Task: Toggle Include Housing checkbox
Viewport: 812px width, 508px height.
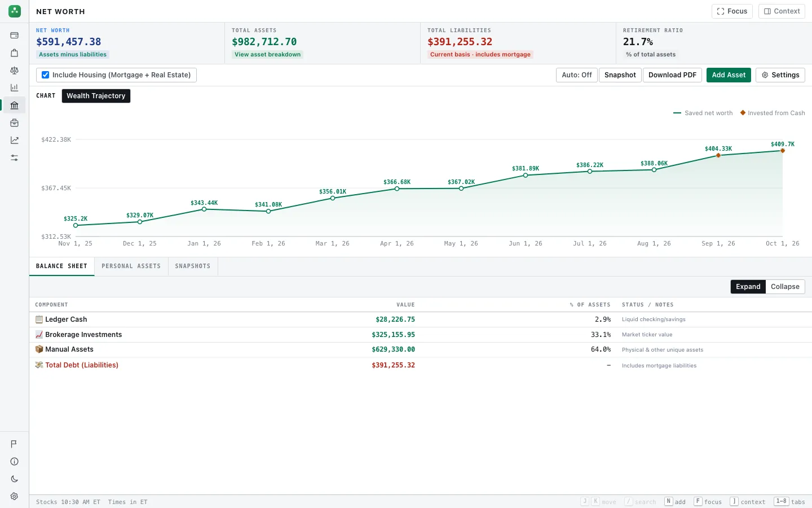Action: (46, 75)
